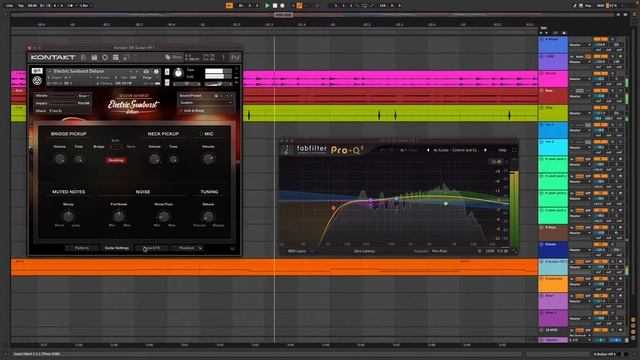The height and width of the screenshot is (360, 640).
Task: Click the MIC Volume knob
Action: pyautogui.click(x=208, y=159)
